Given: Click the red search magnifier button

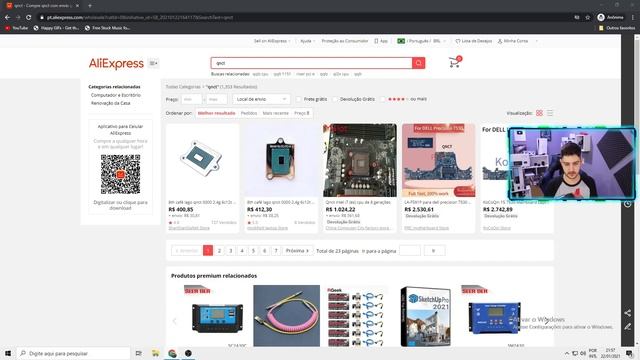Looking at the screenshot, I should pyautogui.click(x=418, y=63).
